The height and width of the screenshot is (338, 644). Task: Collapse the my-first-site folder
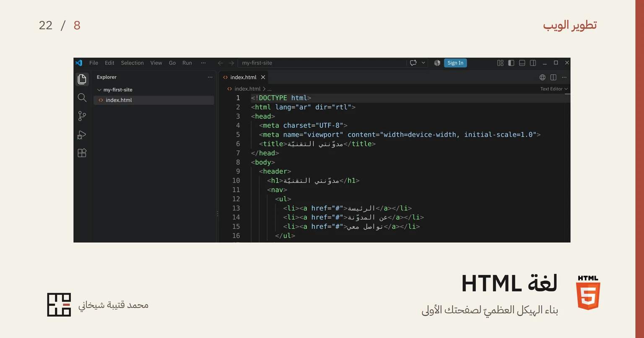tap(99, 90)
